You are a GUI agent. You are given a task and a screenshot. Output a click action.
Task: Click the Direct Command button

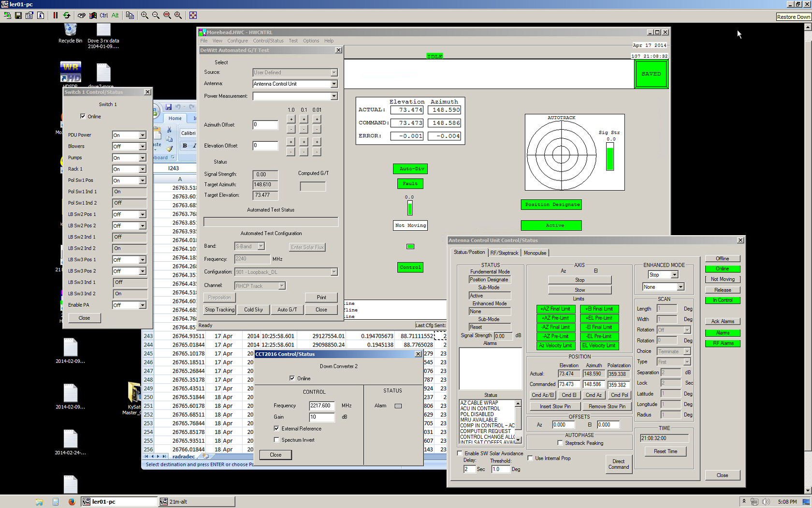pyautogui.click(x=619, y=464)
